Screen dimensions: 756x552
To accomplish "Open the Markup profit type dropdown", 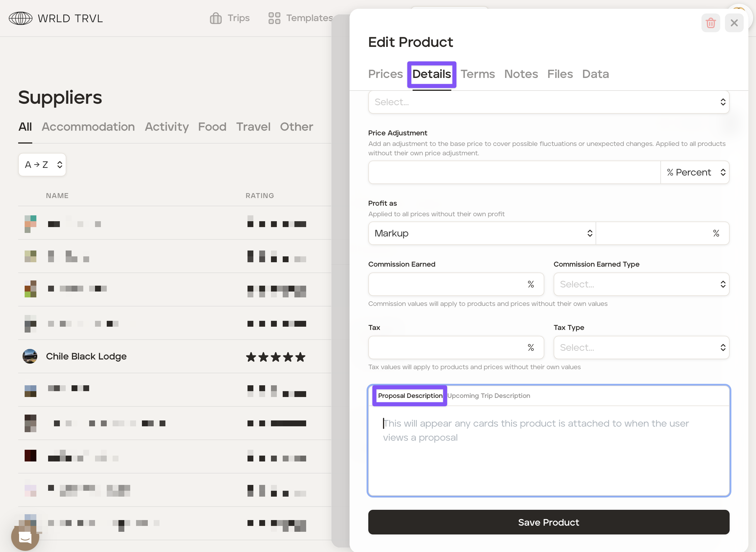I will tap(482, 233).
